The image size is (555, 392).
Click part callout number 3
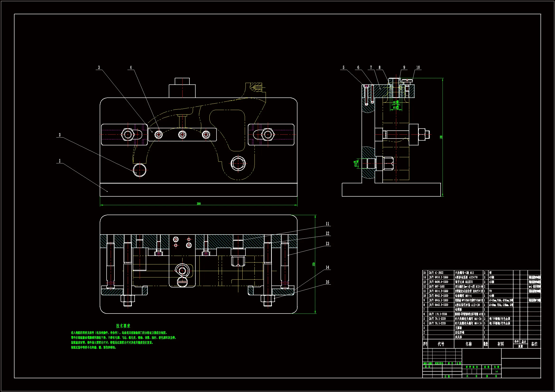pyautogui.click(x=99, y=68)
